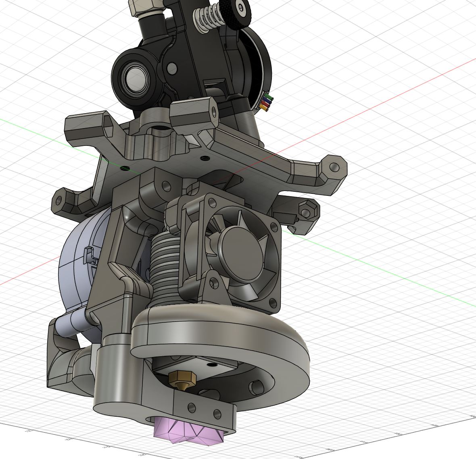Click the round hub of the axial fan
The width and height of the screenshot is (476, 459).
(x=242, y=254)
